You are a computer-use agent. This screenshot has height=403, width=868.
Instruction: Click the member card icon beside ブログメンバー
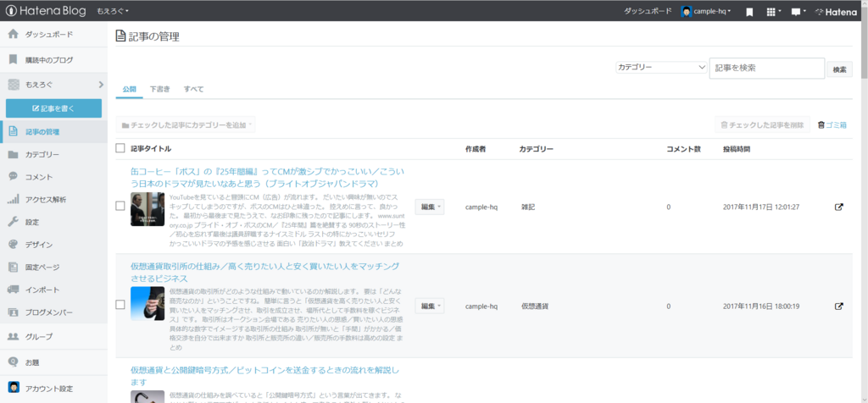point(14,312)
